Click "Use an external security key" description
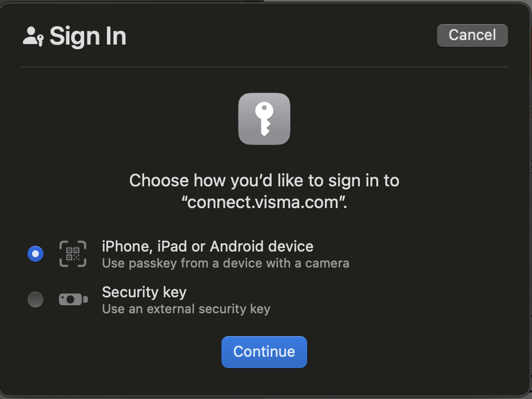Image resolution: width=532 pixels, height=399 pixels. tap(186, 309)
